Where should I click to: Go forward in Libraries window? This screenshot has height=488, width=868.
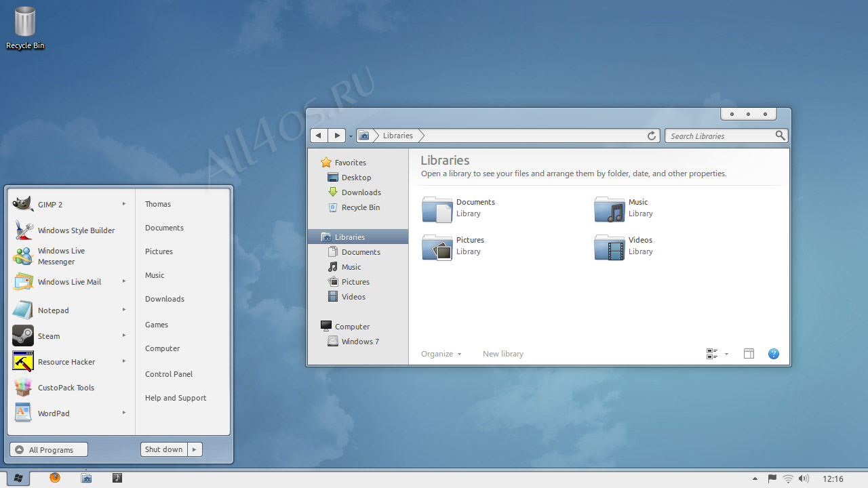(x=337, y=136)
